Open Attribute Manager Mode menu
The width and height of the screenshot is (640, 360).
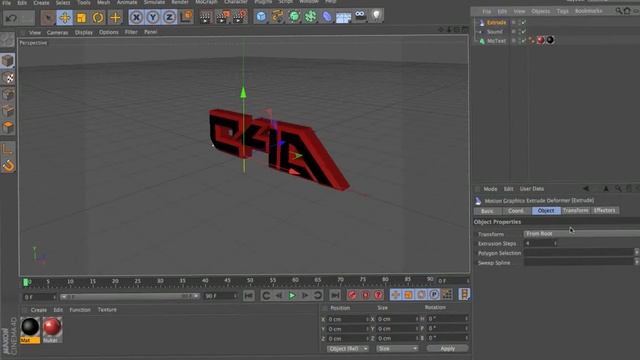490,189
